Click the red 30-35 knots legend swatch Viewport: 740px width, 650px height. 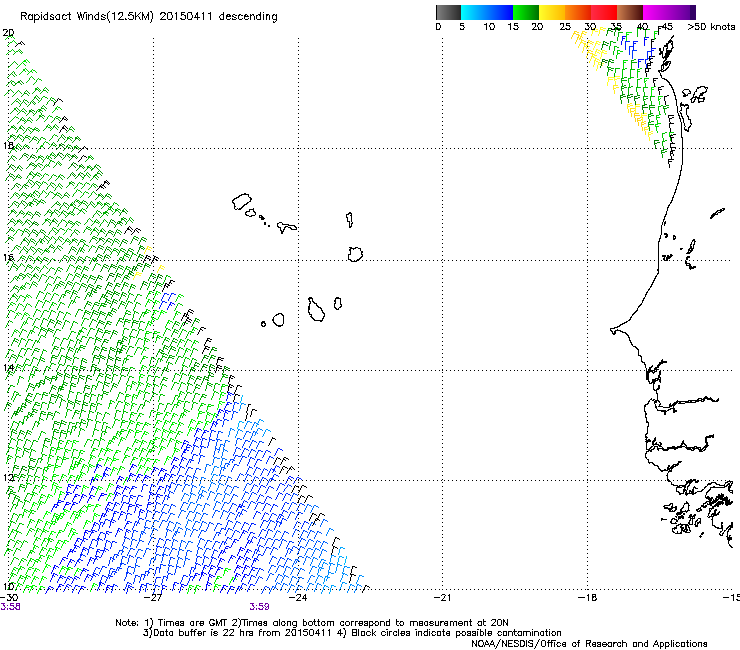tap(604, 12)
